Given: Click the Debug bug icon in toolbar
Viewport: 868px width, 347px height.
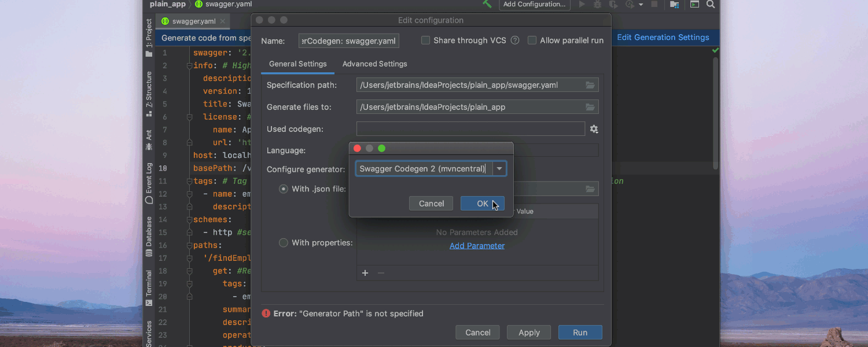Looking at the screenshot, I should click(x=597, y=4).
